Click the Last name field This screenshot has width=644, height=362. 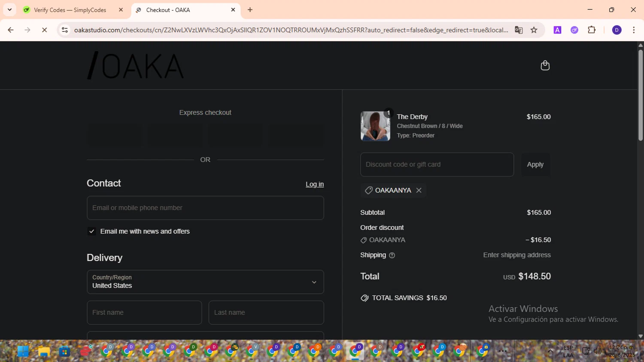point(266,313)
